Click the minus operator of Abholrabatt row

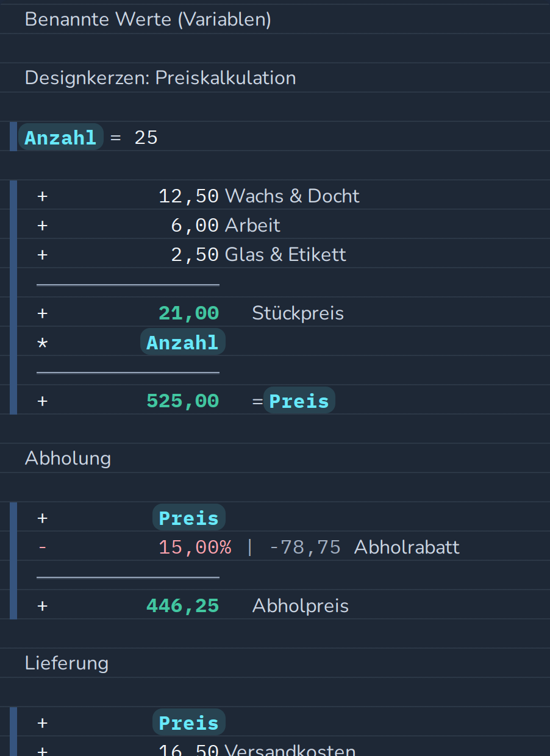point(42,547)
